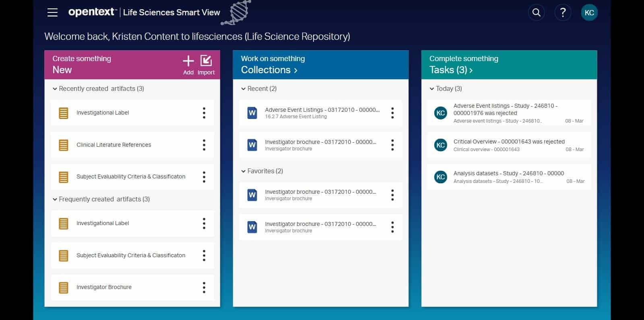The image size is (644, 320).
Task: Open options menu for Adverse Event Listings document
Action: click(392, 113)
